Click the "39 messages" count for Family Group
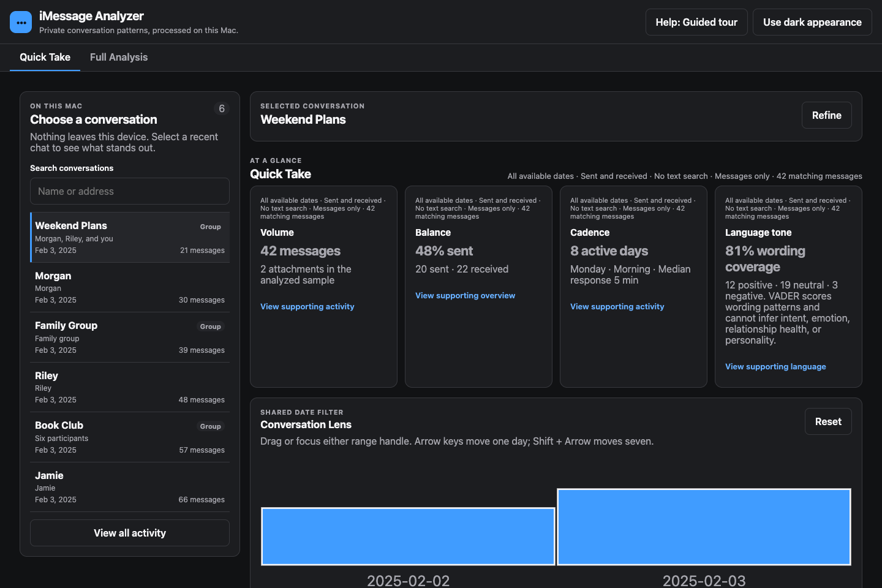Image resolution: width=882 pixels, height=588 pixels. click(202, 350)
